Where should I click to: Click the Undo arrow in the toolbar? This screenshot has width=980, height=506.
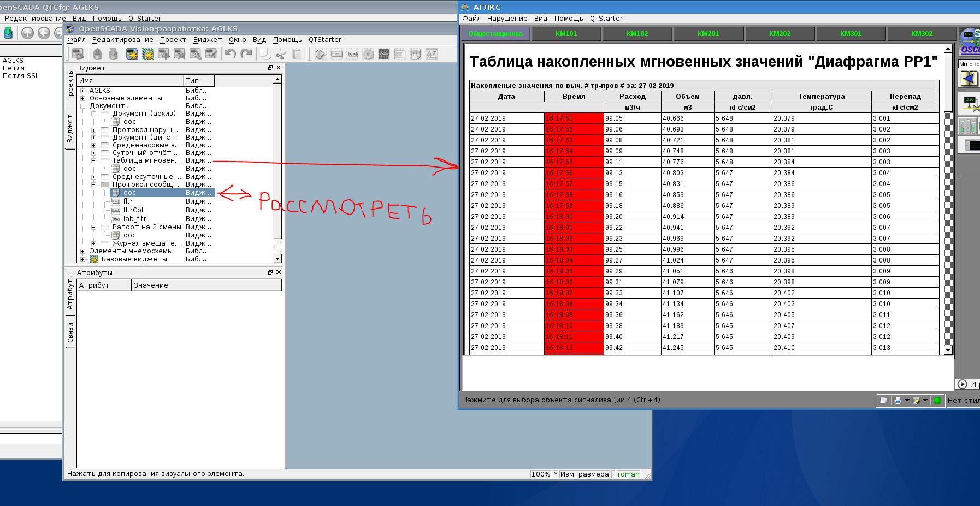[230, 54]
